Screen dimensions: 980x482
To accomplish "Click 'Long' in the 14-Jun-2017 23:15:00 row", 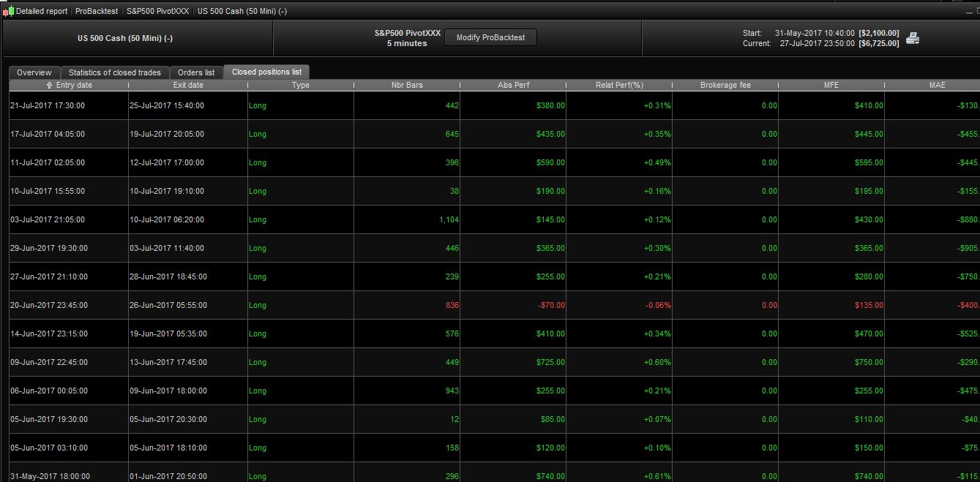I will click(258, 334).
